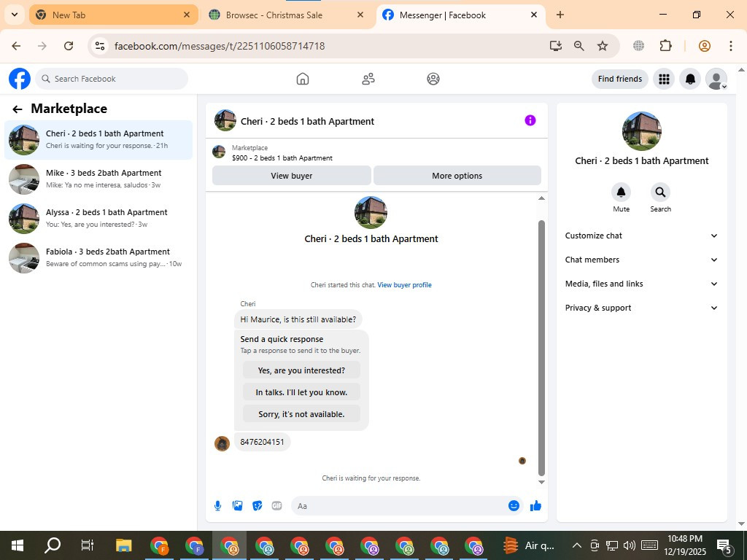Open the Windows Start menu
The width and height of the screenshot is (747, 560).
point(18,545)
